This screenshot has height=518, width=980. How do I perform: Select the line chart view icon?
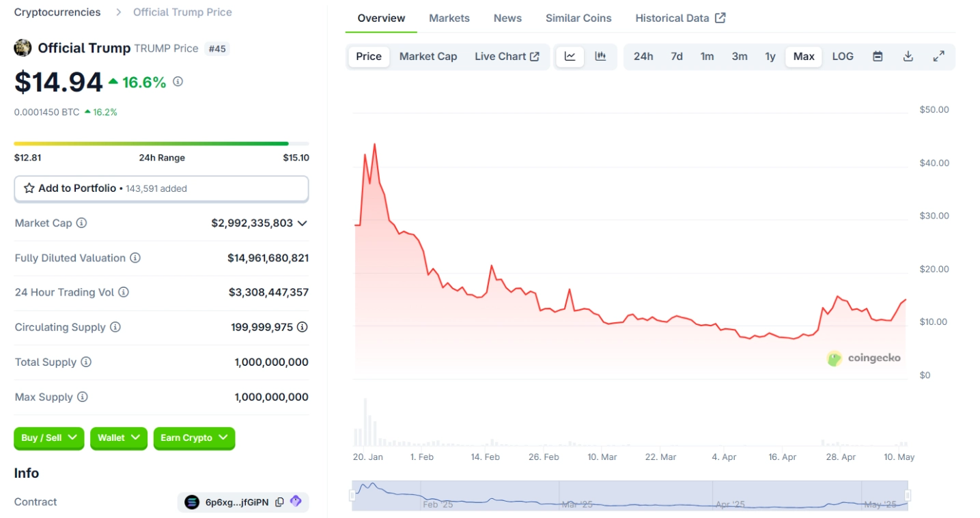click(570, 57)
